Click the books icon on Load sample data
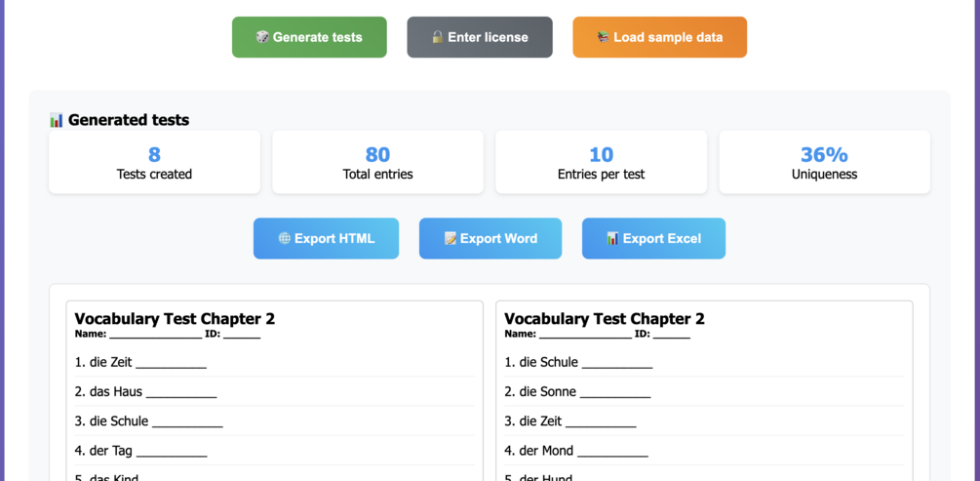This screenshot has width=980, height=481. (603, 37)
